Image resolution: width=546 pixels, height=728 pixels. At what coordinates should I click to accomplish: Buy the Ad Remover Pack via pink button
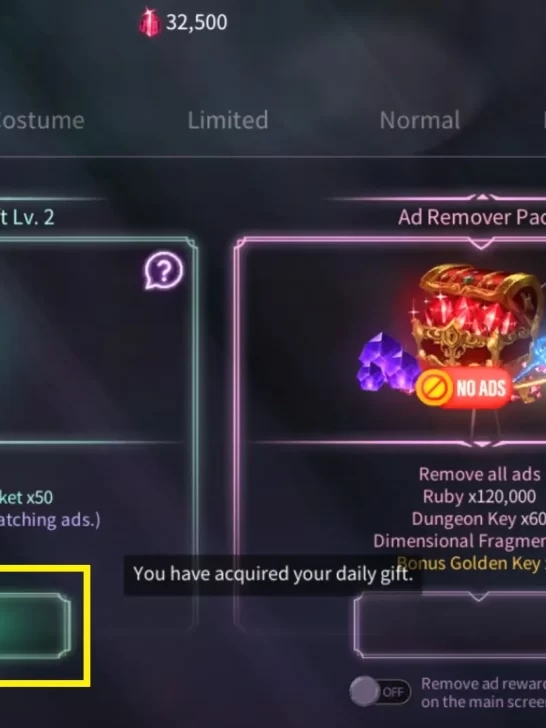[449, 625]
